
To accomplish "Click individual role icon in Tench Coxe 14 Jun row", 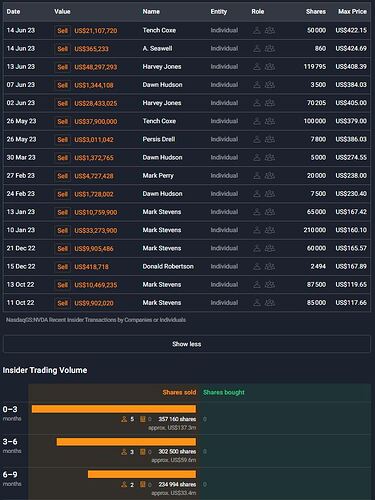I will 257,30.
